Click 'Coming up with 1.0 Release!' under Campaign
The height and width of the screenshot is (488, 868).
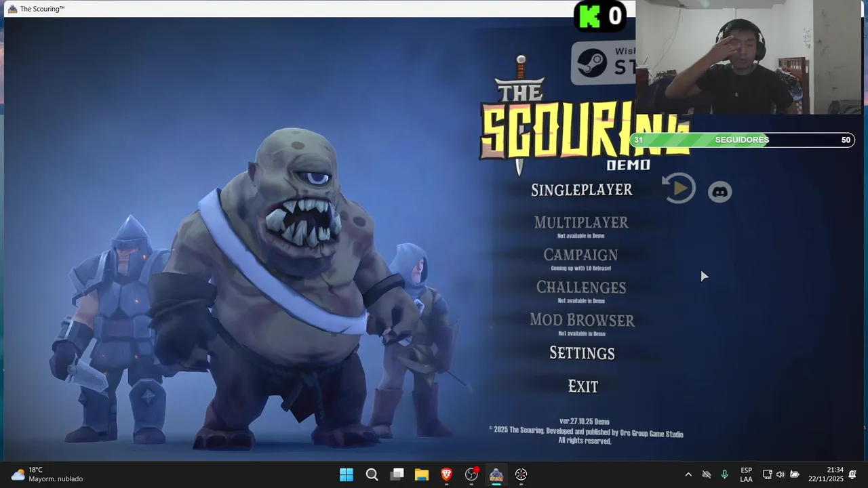580,268
